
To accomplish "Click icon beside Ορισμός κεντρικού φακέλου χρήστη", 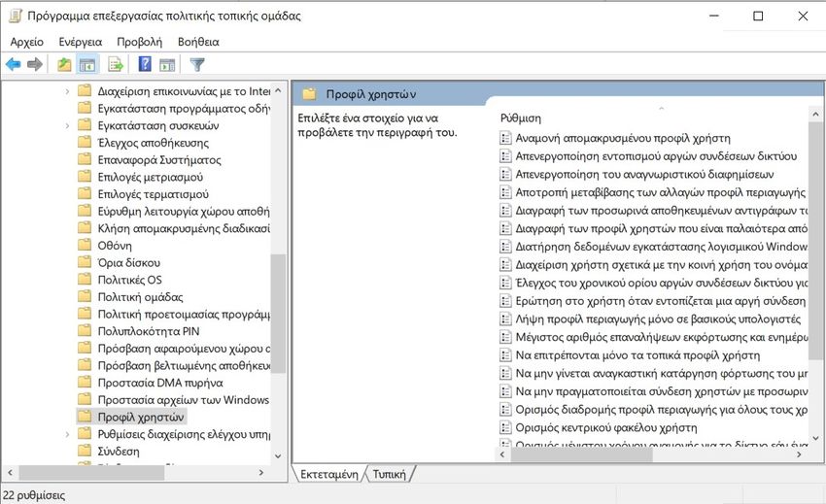I will [x=505, y=427].
